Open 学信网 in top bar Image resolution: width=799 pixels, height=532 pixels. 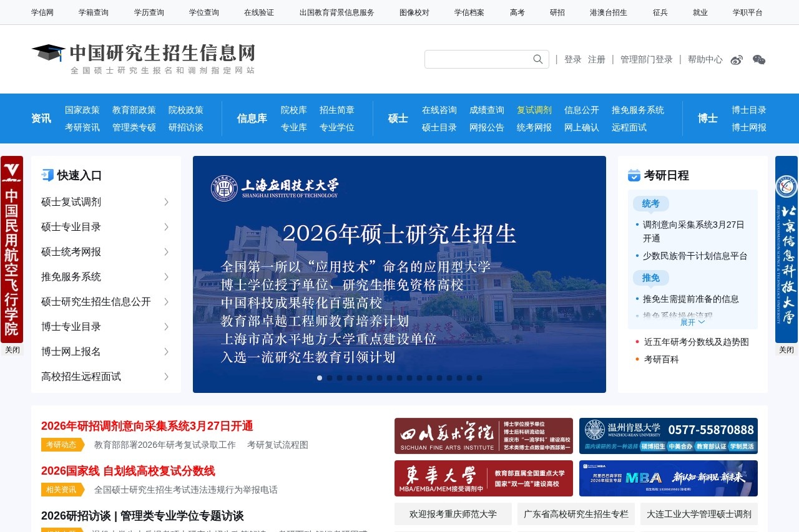42,12
